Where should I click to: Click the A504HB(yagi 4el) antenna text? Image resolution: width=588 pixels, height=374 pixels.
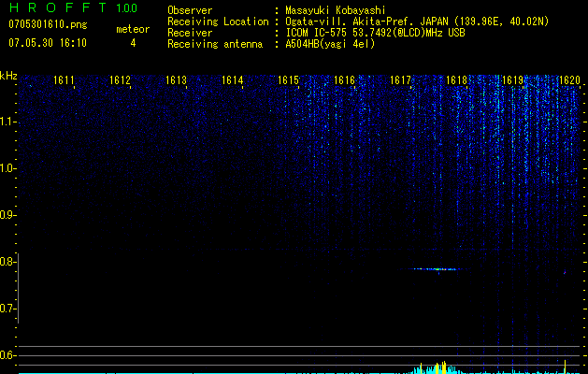[330, 44]
